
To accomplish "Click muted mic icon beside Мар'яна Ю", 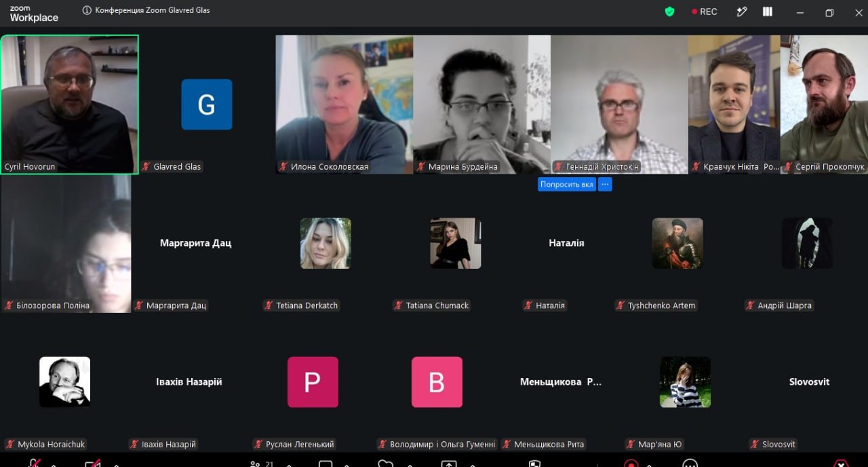I will click(631, 444).
